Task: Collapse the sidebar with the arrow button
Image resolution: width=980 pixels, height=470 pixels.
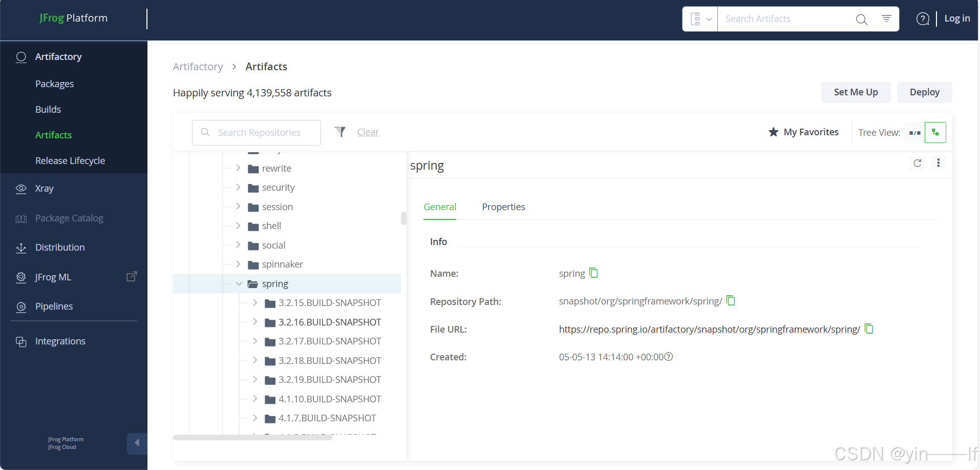Action: pos(137,443)
